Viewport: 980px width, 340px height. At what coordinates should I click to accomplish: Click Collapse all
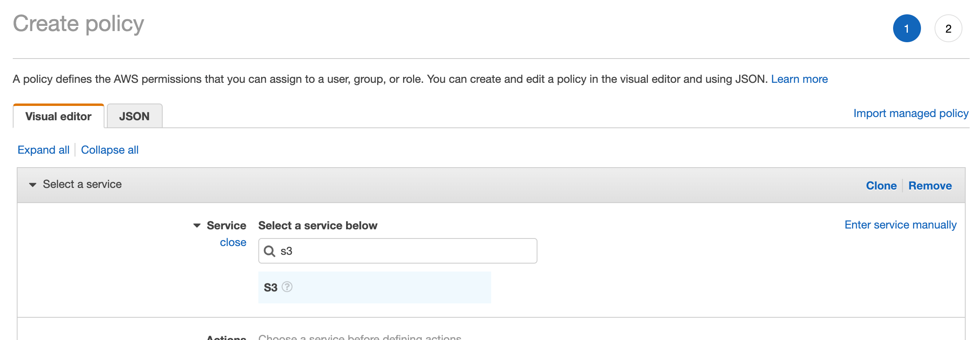point(110,150)
